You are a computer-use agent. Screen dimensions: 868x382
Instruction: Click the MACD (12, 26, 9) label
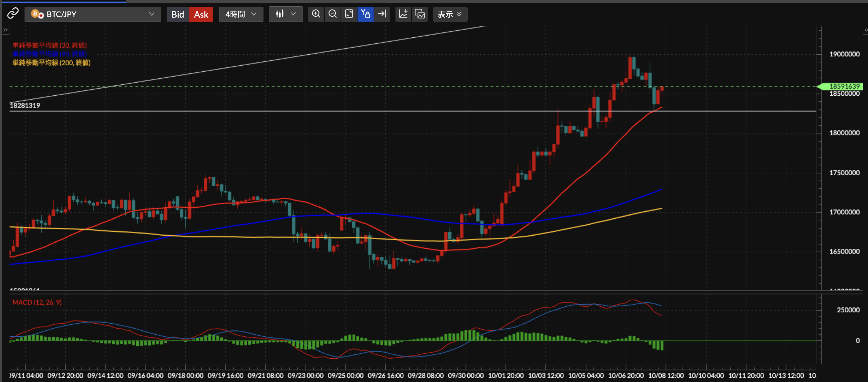pos(37,302)
